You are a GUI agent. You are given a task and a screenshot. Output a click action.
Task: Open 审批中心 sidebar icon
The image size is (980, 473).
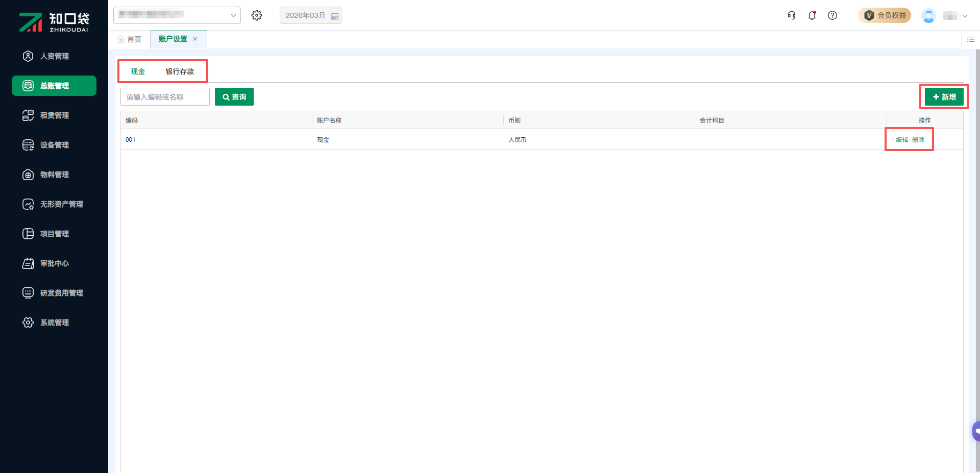28,263
